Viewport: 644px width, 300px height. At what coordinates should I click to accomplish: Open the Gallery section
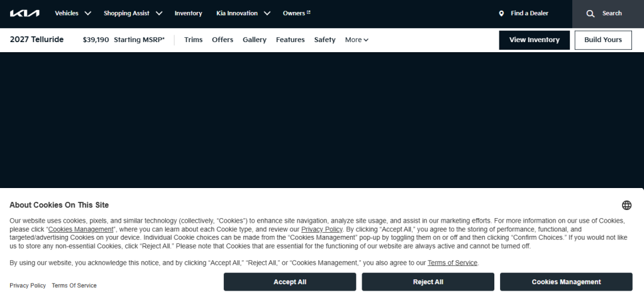(x=255, y=40)
